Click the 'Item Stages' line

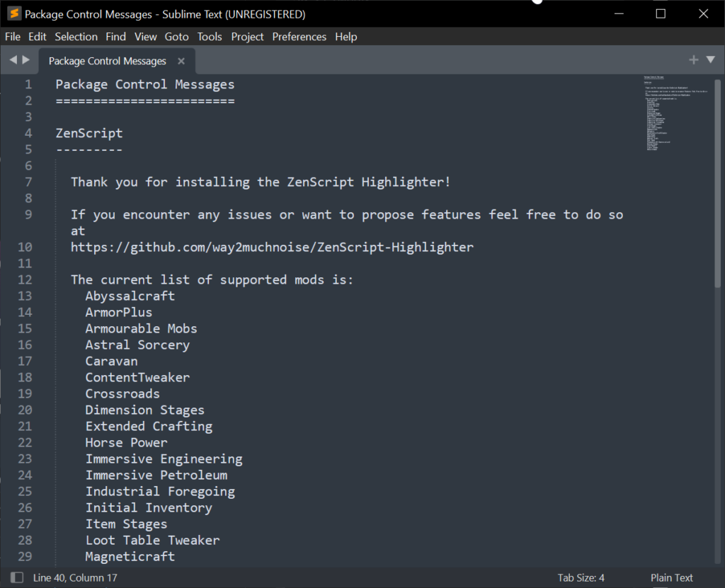[126, 524]
